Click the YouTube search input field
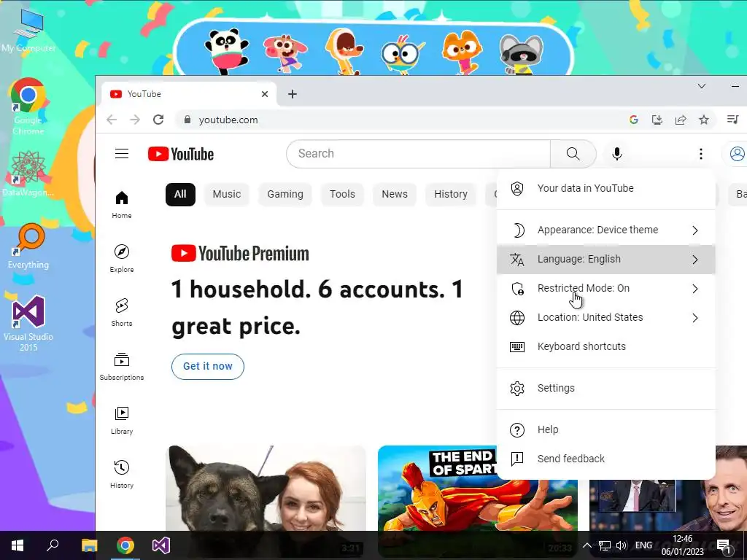 [418, 153]
